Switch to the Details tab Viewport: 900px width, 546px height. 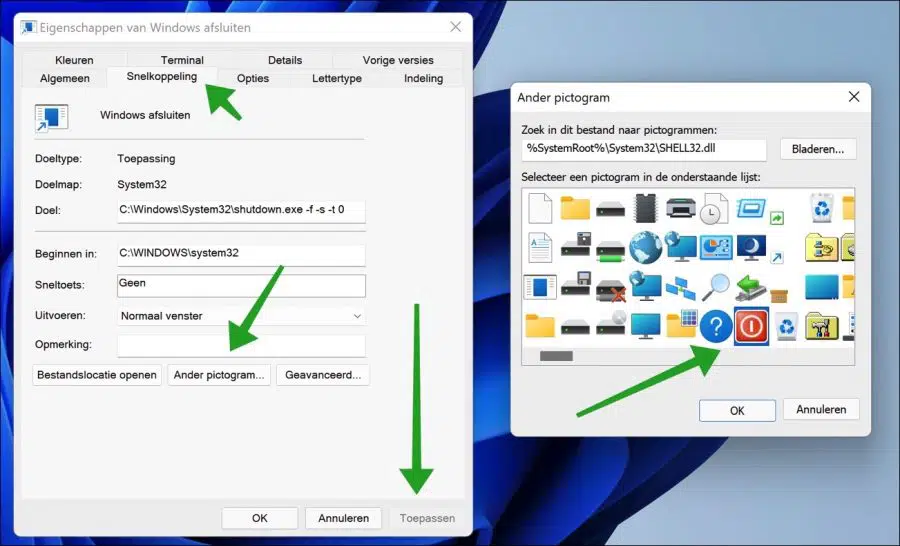tap(285, 60)
